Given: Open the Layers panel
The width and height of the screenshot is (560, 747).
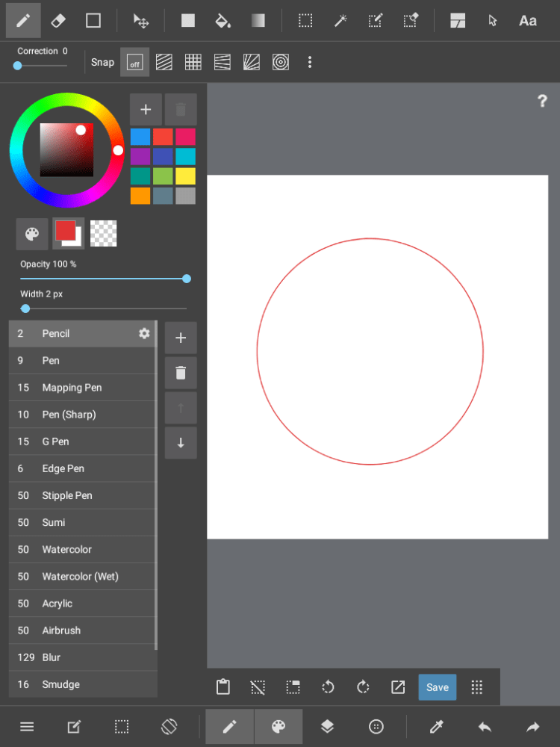Looking at the screenshot, I should pos(327,727).
